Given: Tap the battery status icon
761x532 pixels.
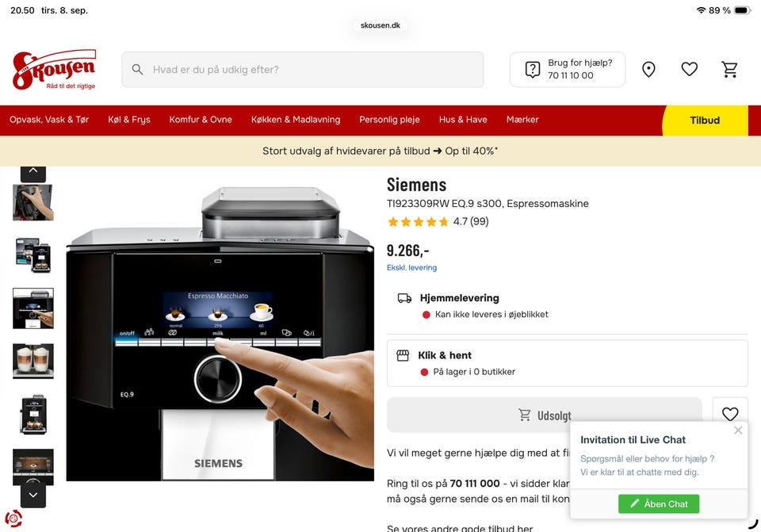Looking at the screenshot, I should [742, 10].
